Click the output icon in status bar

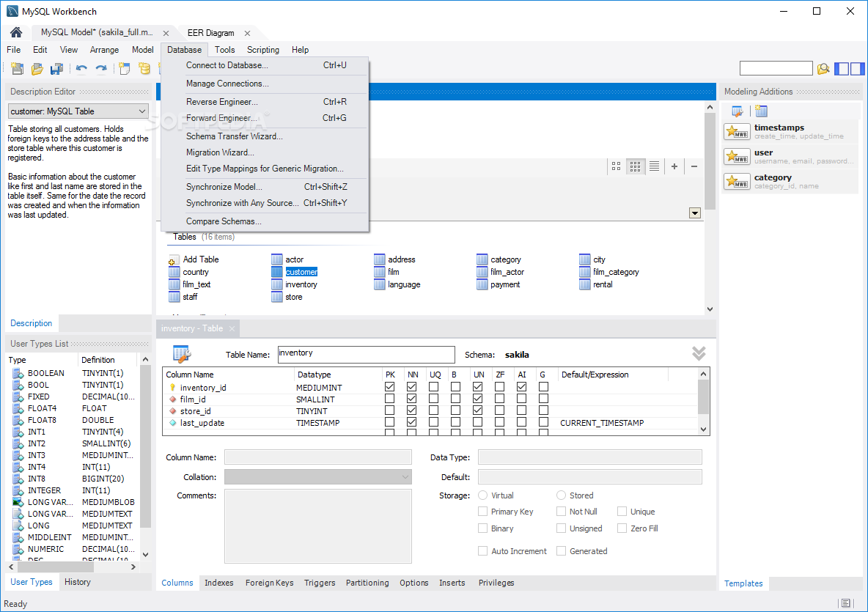(x=845, y=603)
